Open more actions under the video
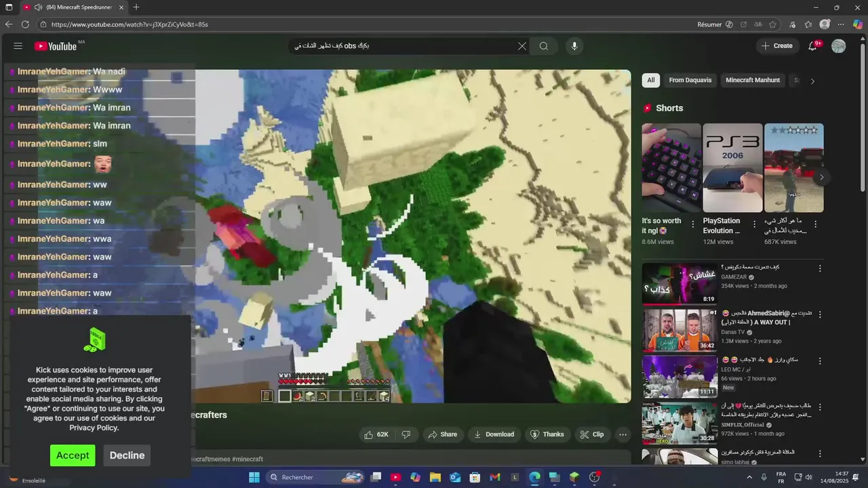 point(623,434)
